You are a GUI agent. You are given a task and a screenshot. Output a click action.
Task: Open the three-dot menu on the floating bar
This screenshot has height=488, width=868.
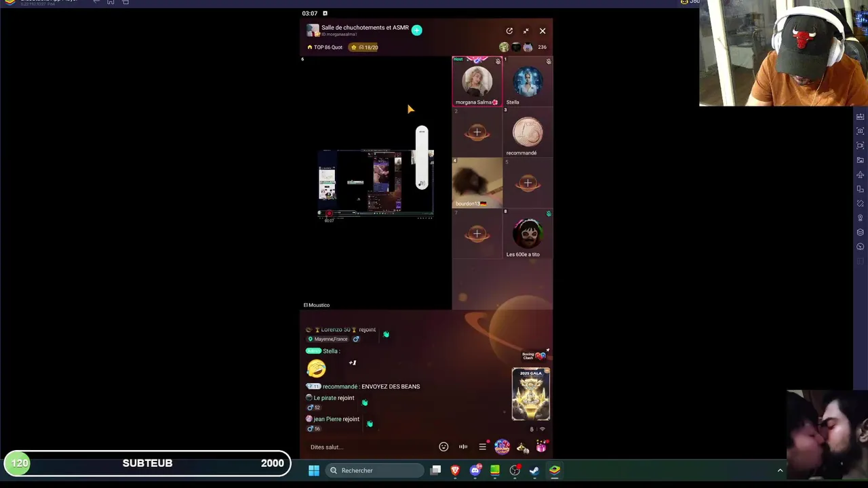[422, 131]
